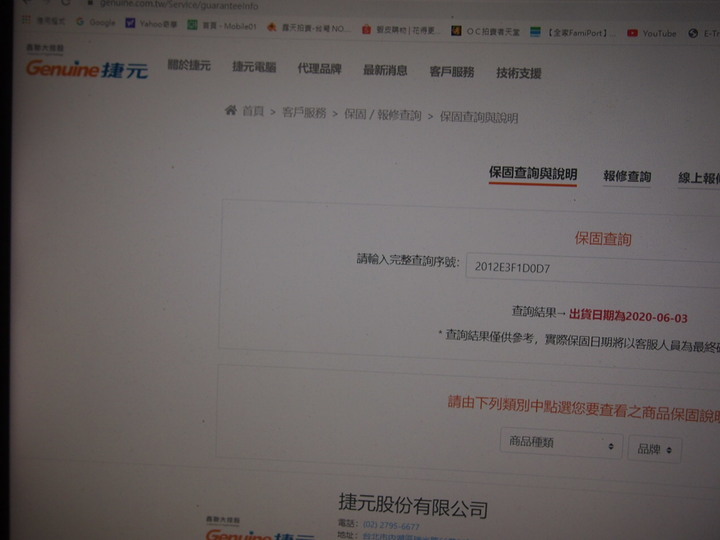Viewport: 720px width, 540px height.
Task: Click the home icon in breadcrumb
Action: click(x=231, y=110)
